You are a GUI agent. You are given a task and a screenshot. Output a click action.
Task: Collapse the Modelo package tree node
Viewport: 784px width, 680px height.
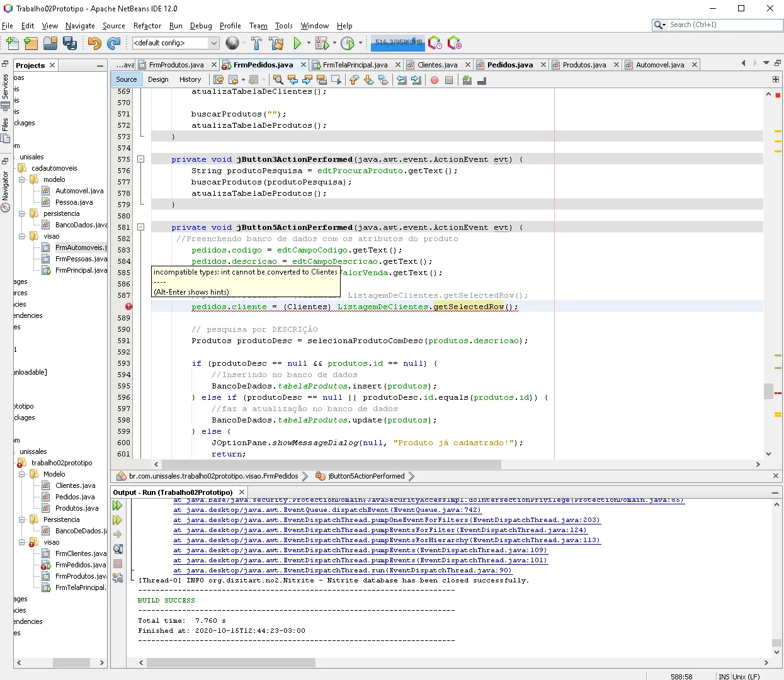tap(22, 474)
